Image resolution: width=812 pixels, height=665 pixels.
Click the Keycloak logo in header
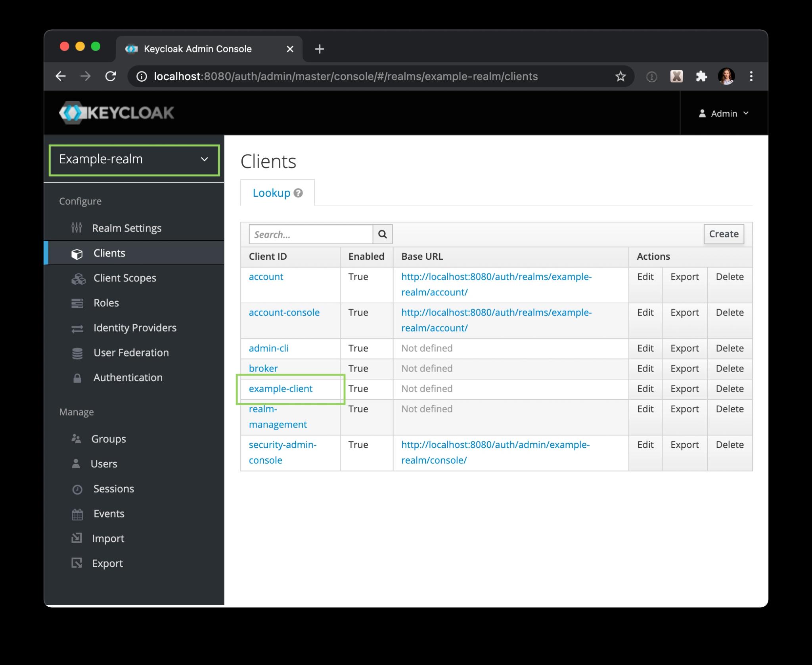[x=117, y=113]
